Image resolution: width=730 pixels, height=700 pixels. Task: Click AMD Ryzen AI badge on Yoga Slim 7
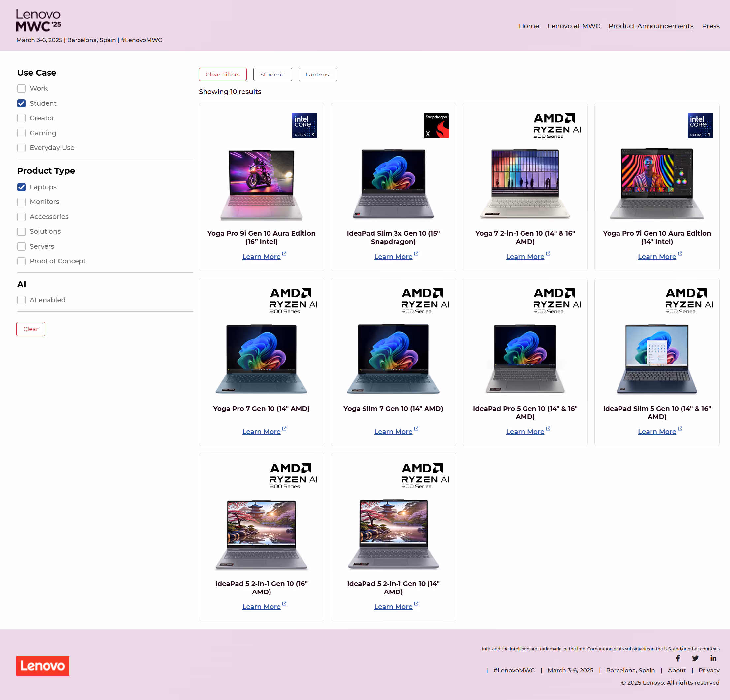click(425, 301)
